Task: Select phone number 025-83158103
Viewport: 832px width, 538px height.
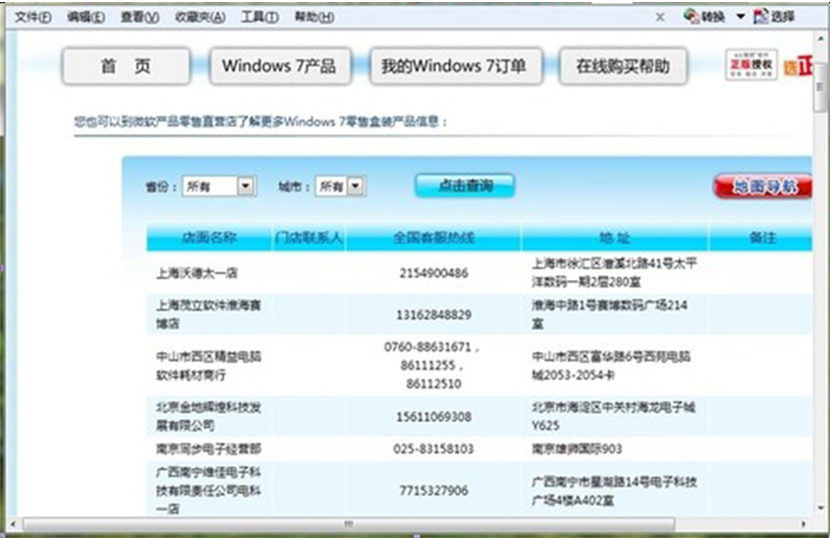Action: pyautogui.click(x=434, y=449)
